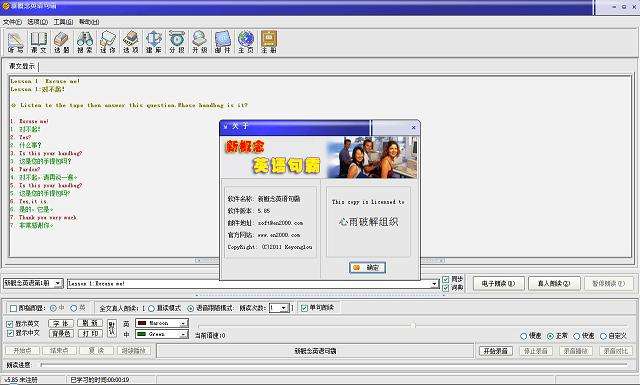Image resolution: width=640 pixels, height=385 pixels.
Task: Open the Lesson 1 Excuse me dropdown
Action: (434, 283)
